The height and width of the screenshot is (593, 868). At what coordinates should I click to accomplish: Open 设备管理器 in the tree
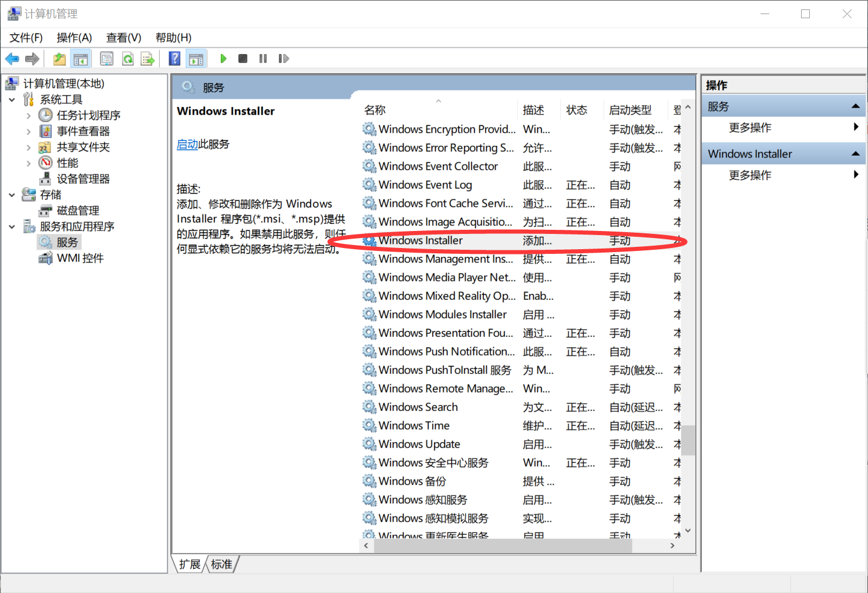[83, 179]
